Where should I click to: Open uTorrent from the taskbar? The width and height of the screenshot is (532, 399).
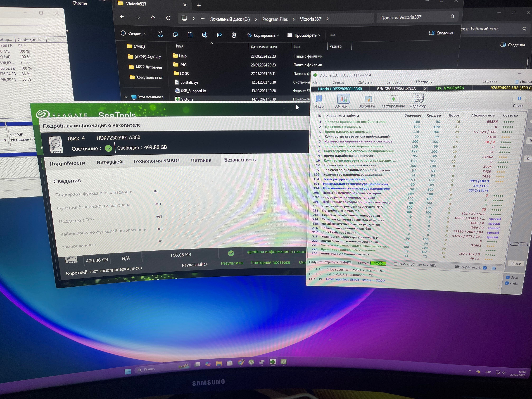coord(251,362)
